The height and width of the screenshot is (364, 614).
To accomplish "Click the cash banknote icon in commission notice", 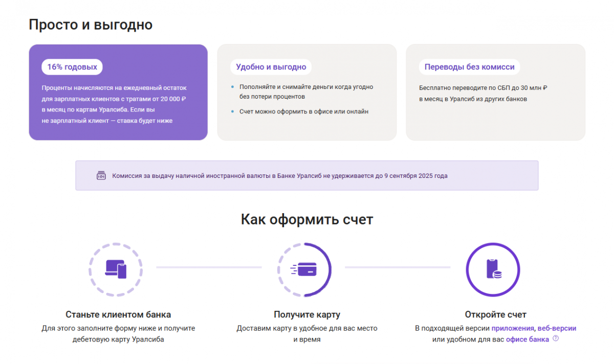I will [x=101, y=175].
